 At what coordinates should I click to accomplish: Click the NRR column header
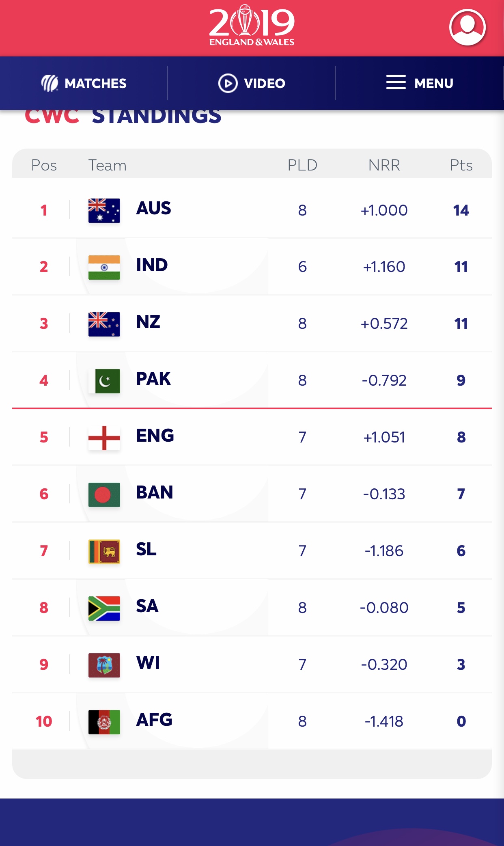pyautogui.click(x=384, y=165)
